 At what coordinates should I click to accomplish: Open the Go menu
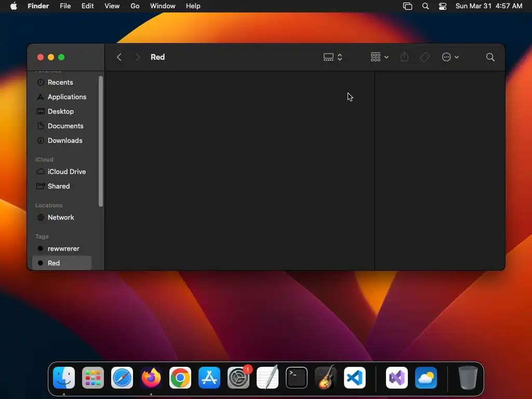(x=135, y=6)
